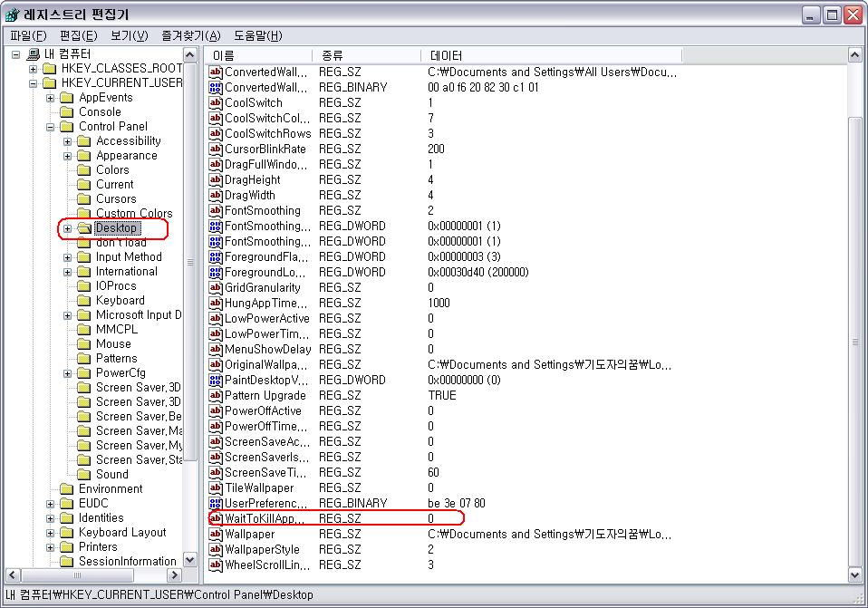The image size is (868, 608).
Task: Expand the International key
Action: coord(68,272)
